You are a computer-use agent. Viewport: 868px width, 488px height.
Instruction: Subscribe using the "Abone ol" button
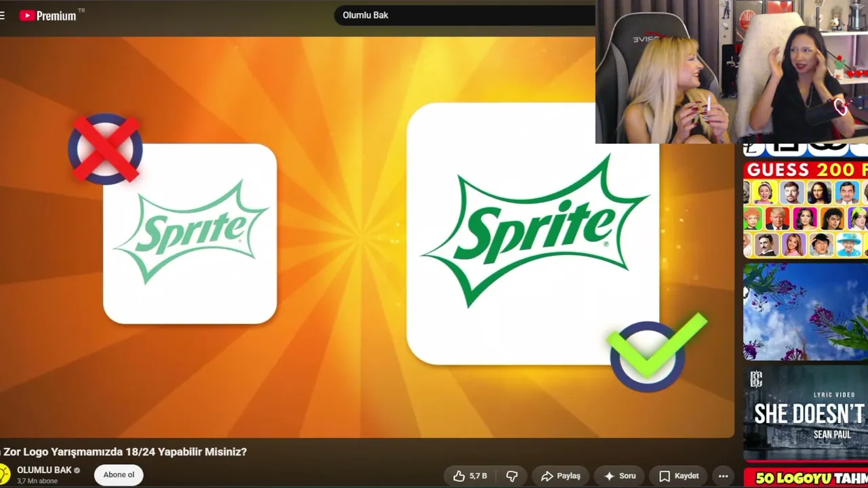tap(119, 475)
